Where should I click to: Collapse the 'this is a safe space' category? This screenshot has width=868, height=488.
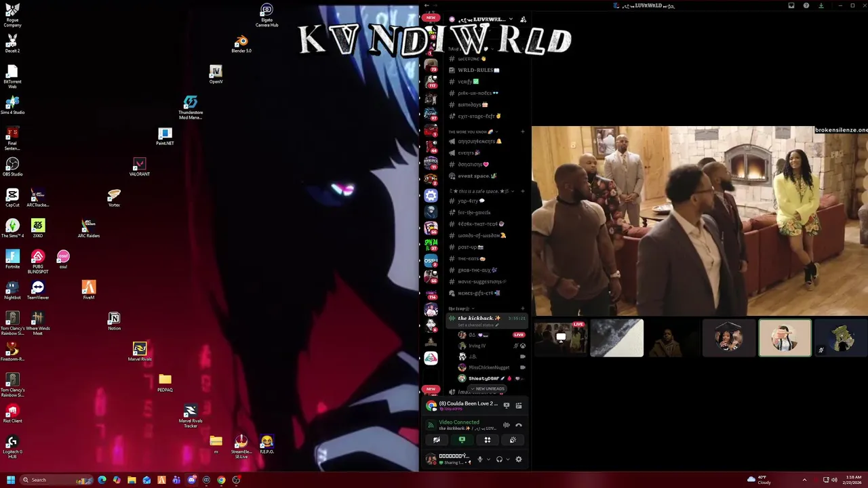click(x=481, y=191)
